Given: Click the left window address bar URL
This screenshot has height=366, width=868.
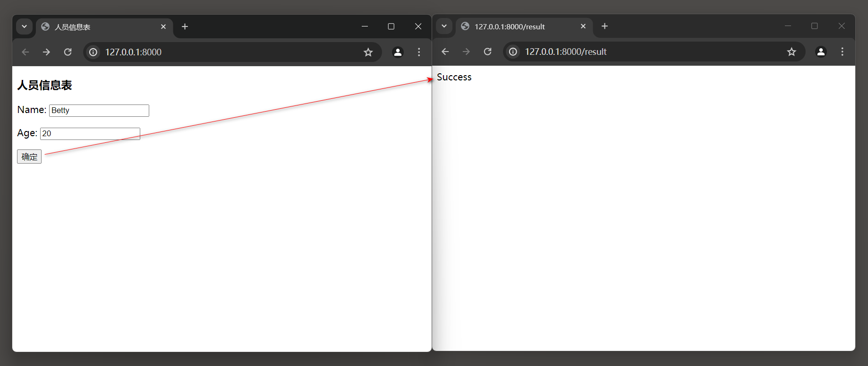Looking at the screenshot, I should pyautogui.click(x=133, y=52).
